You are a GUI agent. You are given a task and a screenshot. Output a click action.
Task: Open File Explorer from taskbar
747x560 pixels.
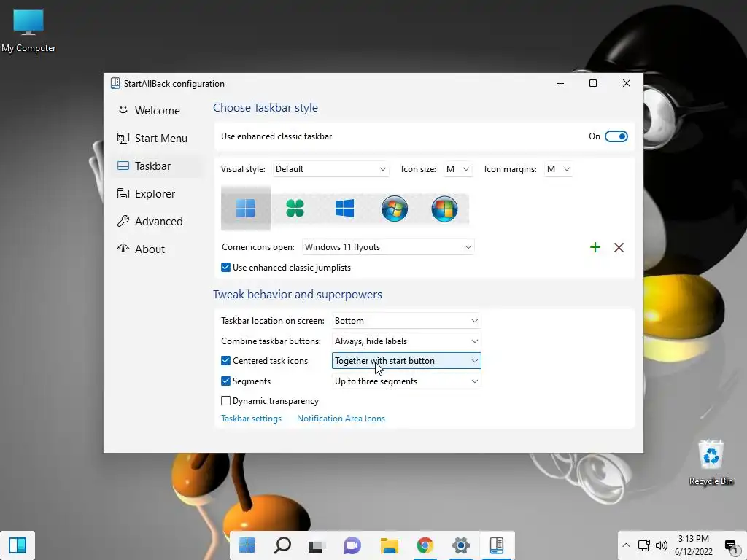pos(390,545)
